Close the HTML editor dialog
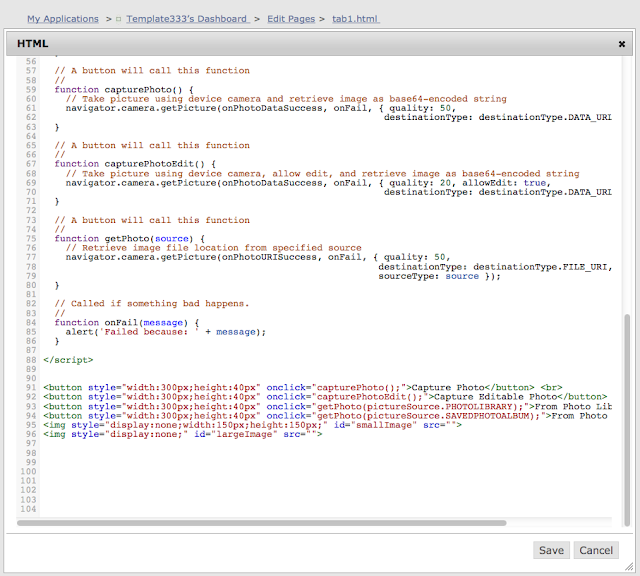 coord(622,44)
